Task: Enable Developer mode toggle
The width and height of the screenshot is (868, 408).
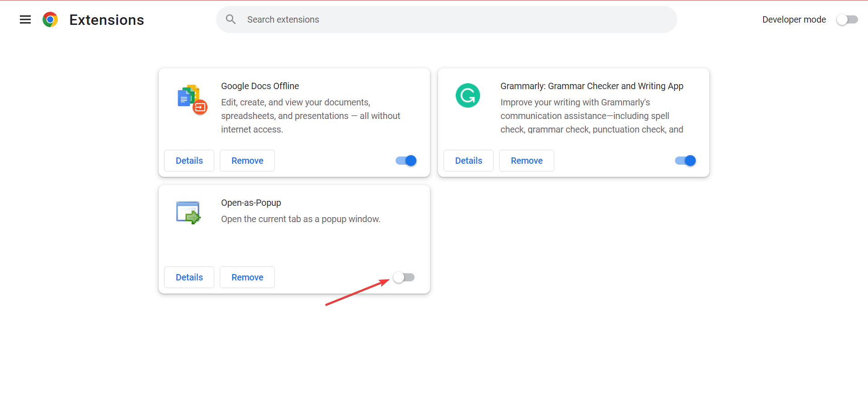Action: pyautogui.click(x=847, y=19)
